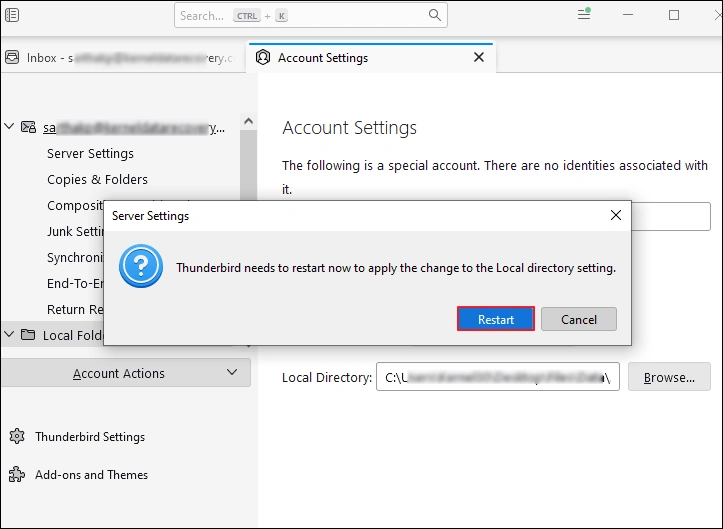This screenshot has height=529, width=723.
Task: Click the Thunderbird Settings gear icon
Action: coord(17,436)
